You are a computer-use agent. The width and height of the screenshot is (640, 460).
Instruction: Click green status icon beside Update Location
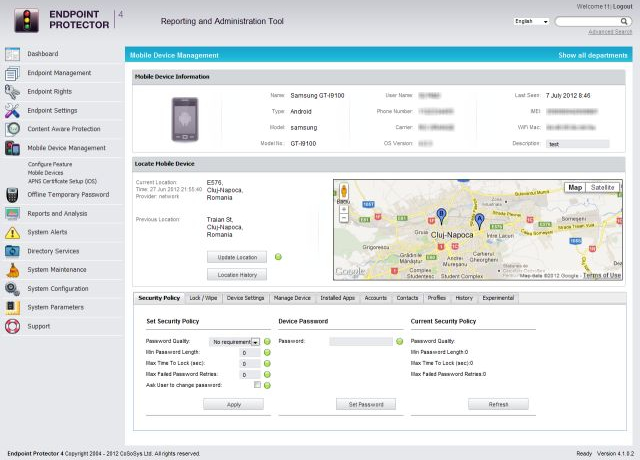point(278,257)
